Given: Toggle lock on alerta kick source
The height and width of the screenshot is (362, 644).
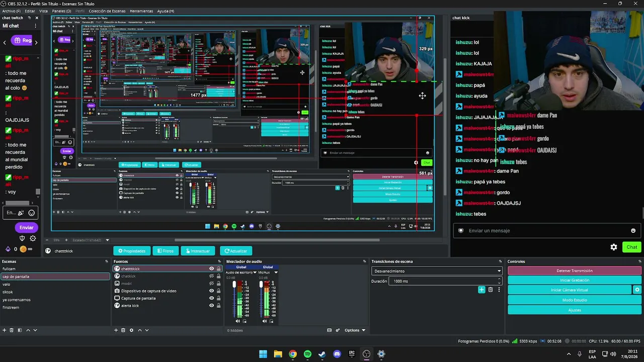Looking at the screenshot, I should [218, 306].
